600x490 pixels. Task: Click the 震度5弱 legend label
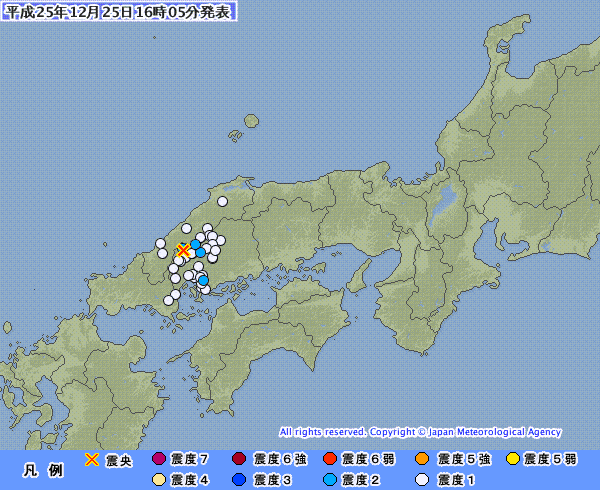[x=550, y=459]
